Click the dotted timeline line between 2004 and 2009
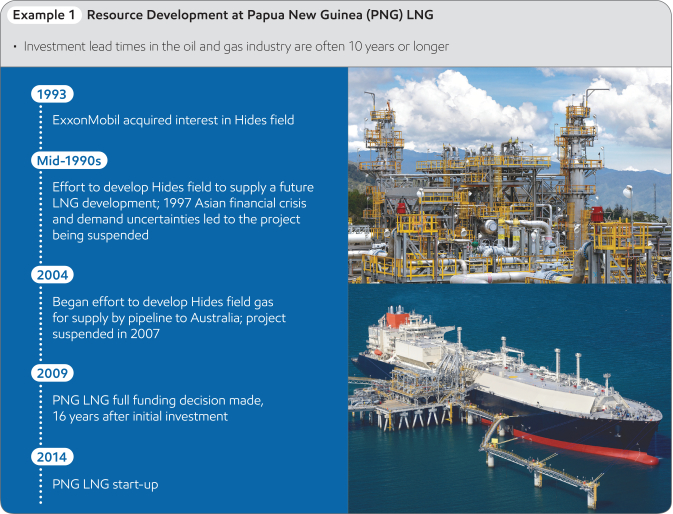 pyautogui.click(x=40, y=320)
